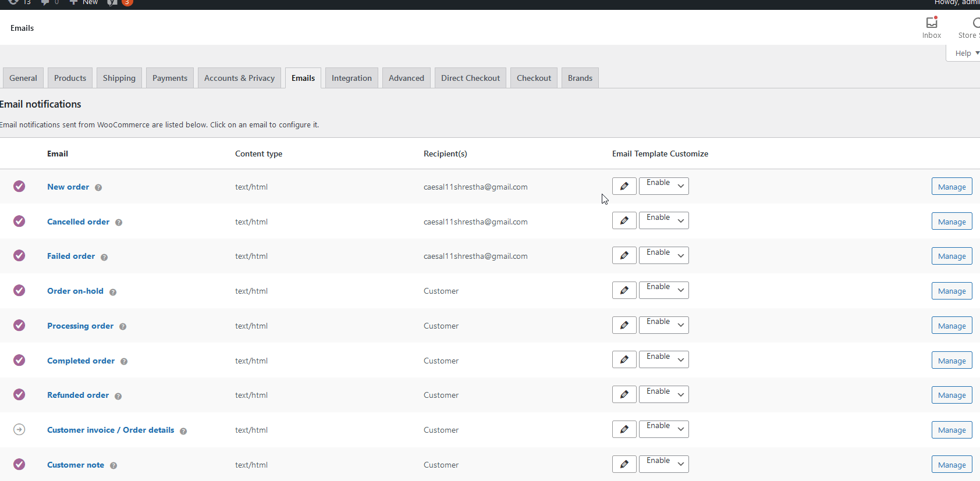The height and width of the screenshot is (481, 980).
Task: Toggle the enabled status of Refunded order email
Action: 19,394
